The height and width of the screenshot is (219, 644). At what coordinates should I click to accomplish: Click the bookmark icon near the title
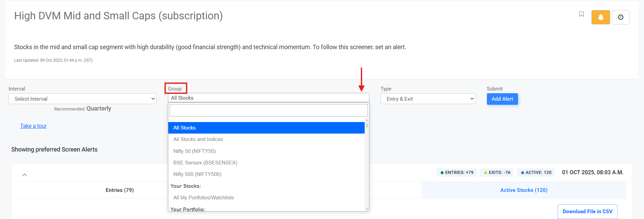click(581, 14)
